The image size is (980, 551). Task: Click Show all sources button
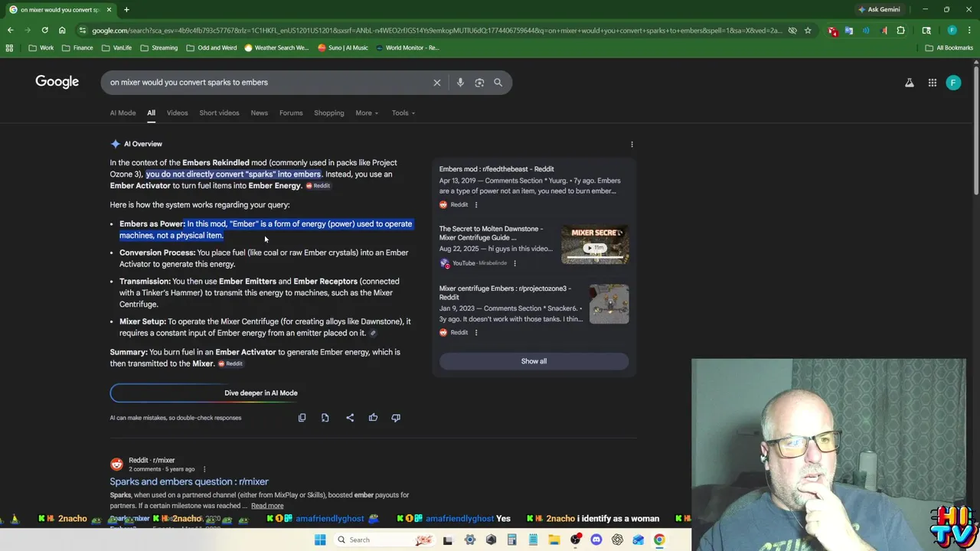pyautogui.click(x=534, y=361)
